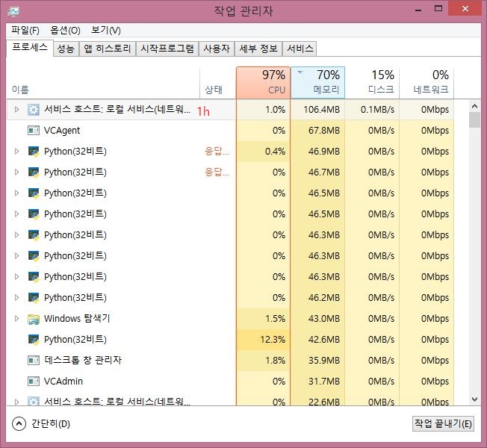Switch to the 시작프로그램 tab
The image size is (487, 448).
[167, 49]
